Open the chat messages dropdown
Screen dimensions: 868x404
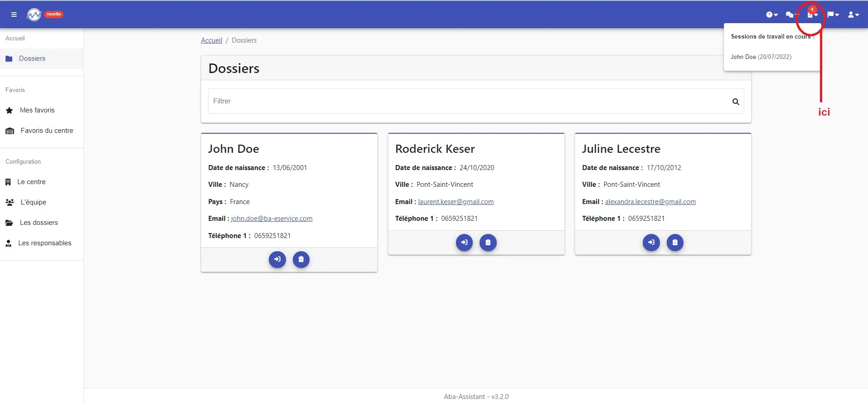coord(792,15)
